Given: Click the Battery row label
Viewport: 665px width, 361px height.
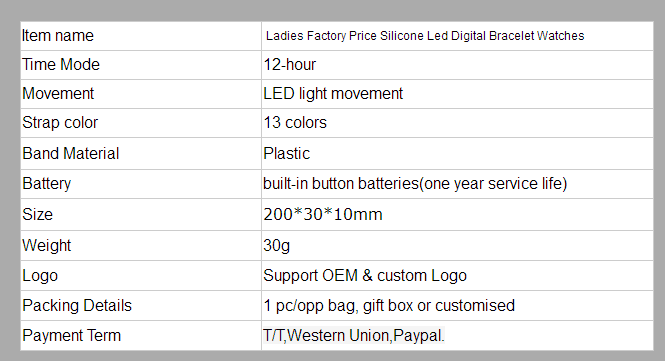Looking at the screenshot, I should (x=47, y=184).
